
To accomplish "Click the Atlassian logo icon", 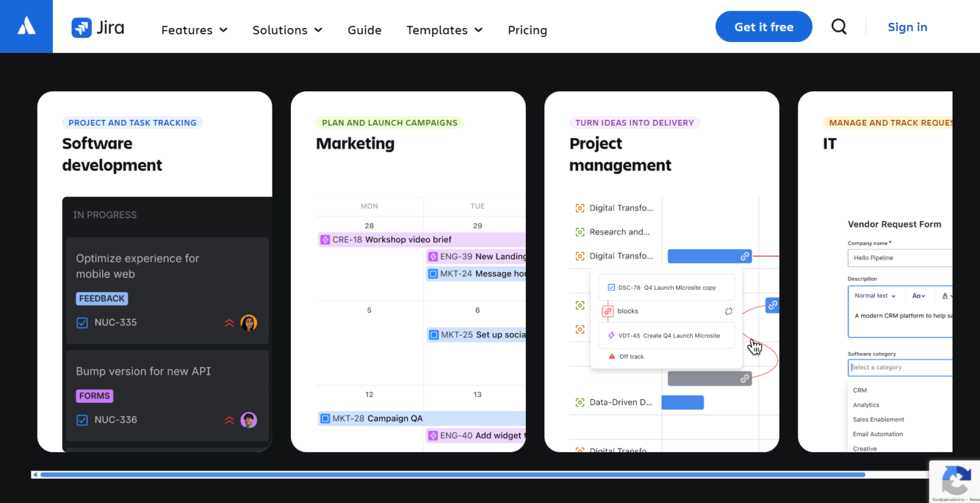I will [x=26, y=26].
